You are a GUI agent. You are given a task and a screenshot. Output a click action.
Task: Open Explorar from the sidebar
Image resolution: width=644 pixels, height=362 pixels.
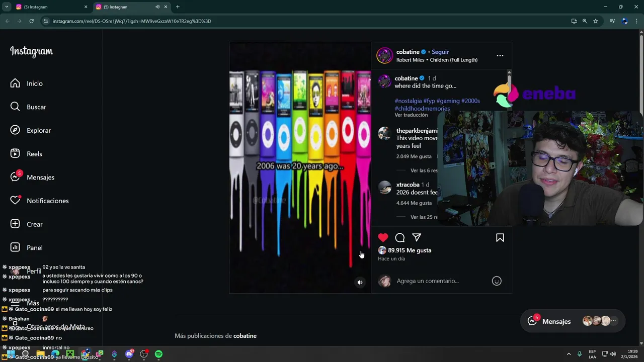click(30, 130)
